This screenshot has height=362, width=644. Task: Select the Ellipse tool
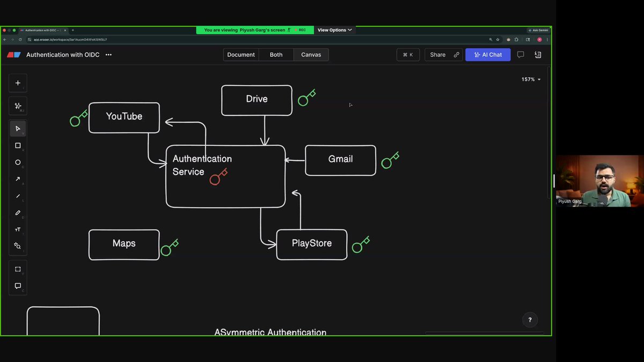pyautogui.click(x=18, y=162)
